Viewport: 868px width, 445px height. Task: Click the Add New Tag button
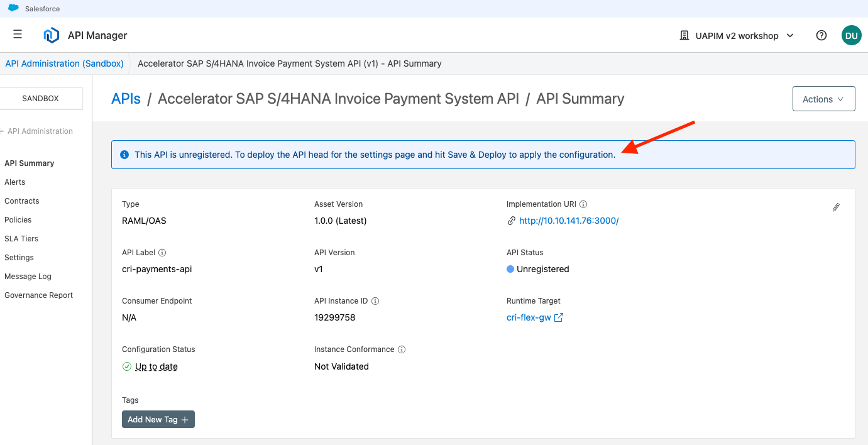[x=158, y=419]
